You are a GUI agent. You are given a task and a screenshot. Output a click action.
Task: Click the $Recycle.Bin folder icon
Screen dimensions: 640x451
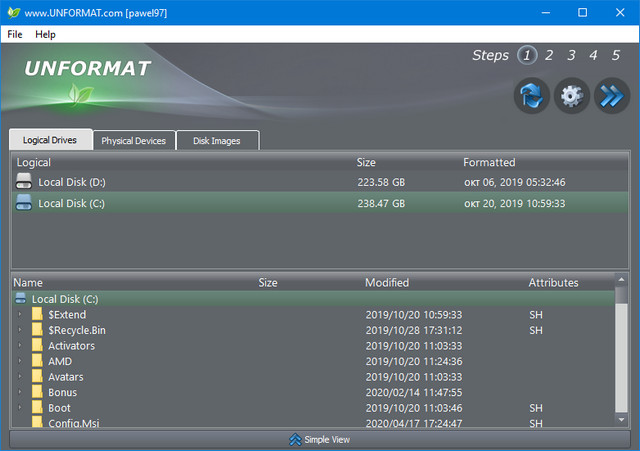tap(37, 330)
